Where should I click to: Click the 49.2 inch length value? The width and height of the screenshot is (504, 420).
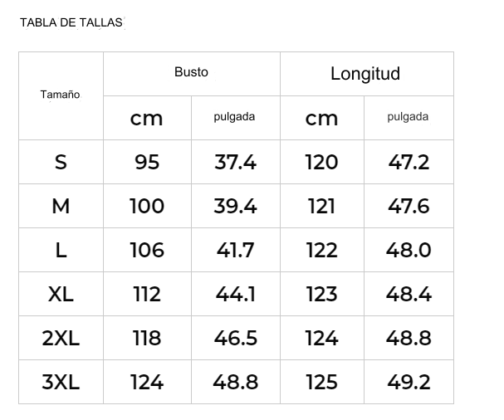[409, 382]
